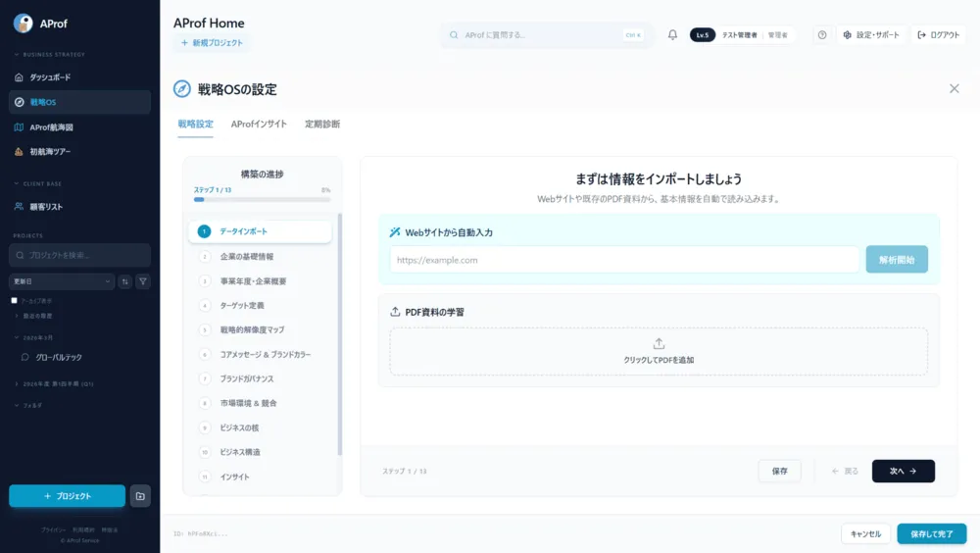980x553 pixels.
Task: Select step 8 市場環境 & 競合
Action: pos(260,404)
